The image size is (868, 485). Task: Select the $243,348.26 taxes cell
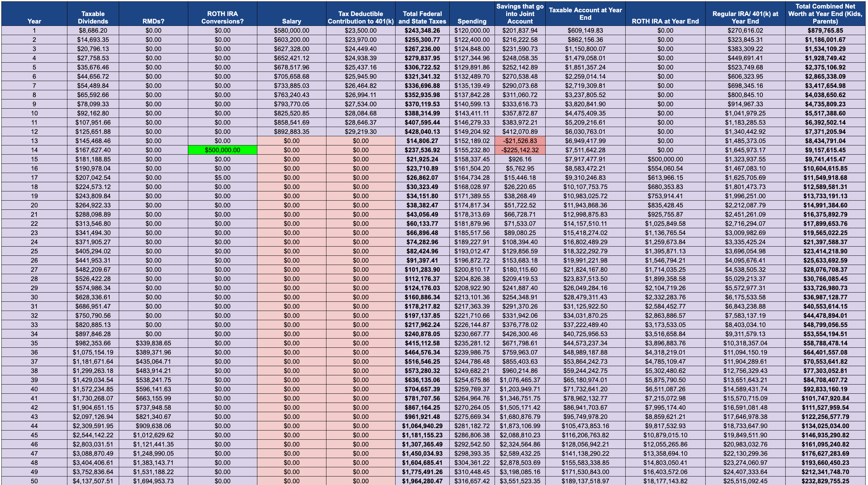[x=422, y=30]
